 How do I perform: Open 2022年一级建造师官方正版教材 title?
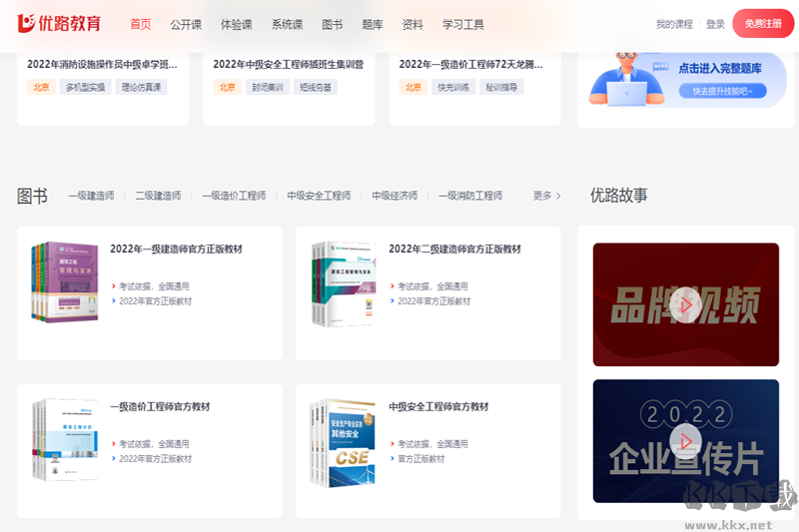click(x=177, y=249)
